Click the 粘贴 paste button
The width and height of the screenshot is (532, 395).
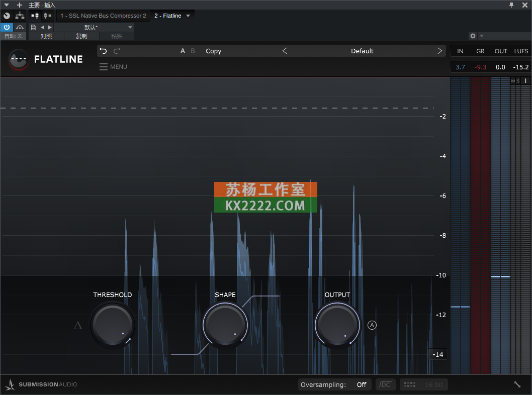coord(117,36)
